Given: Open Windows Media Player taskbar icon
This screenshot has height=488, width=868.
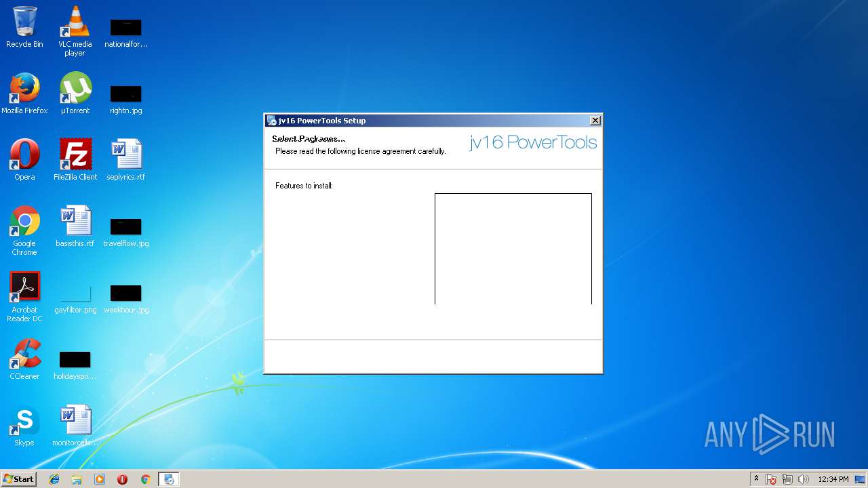Looking at the screenshot, I should click(100, 479).
